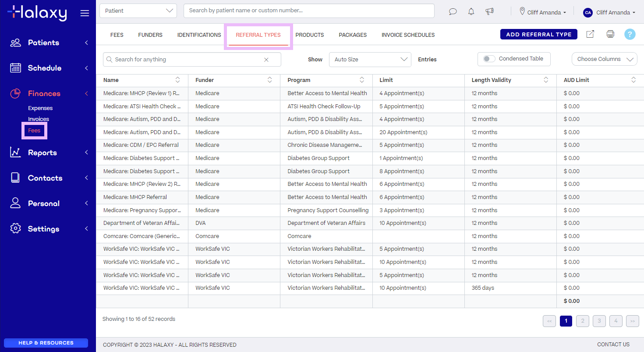Click the Patients sidebar icon
The width and height of the screenshot is (644, 352).
[x=15, y=43]
